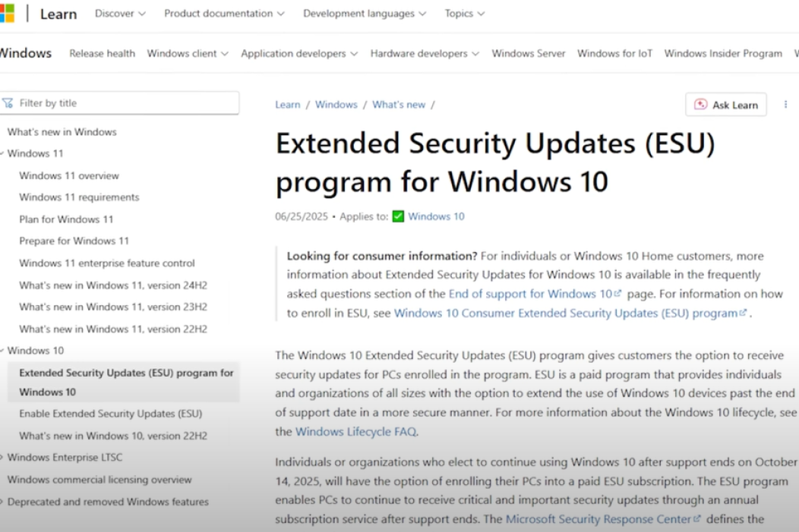Open the Development languages dropdown
This screenshot has width=799, height=532.
click(365, 14)
